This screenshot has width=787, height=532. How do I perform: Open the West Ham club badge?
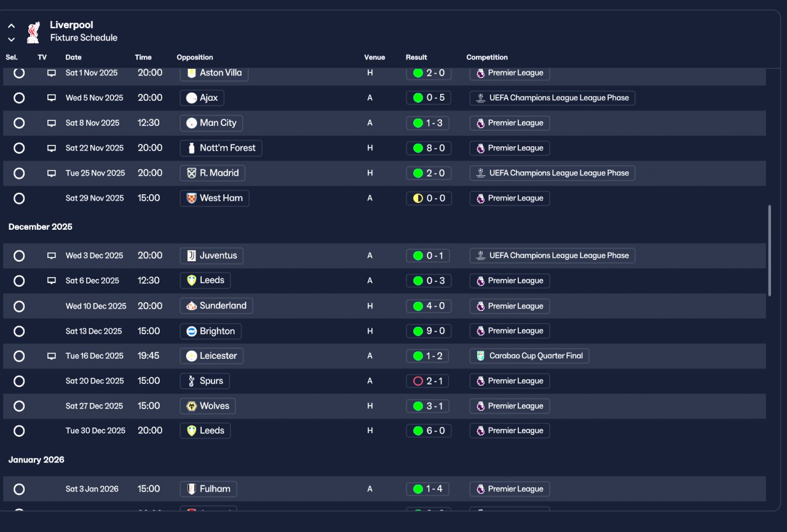pyautogui.click(x=192, y=198)
